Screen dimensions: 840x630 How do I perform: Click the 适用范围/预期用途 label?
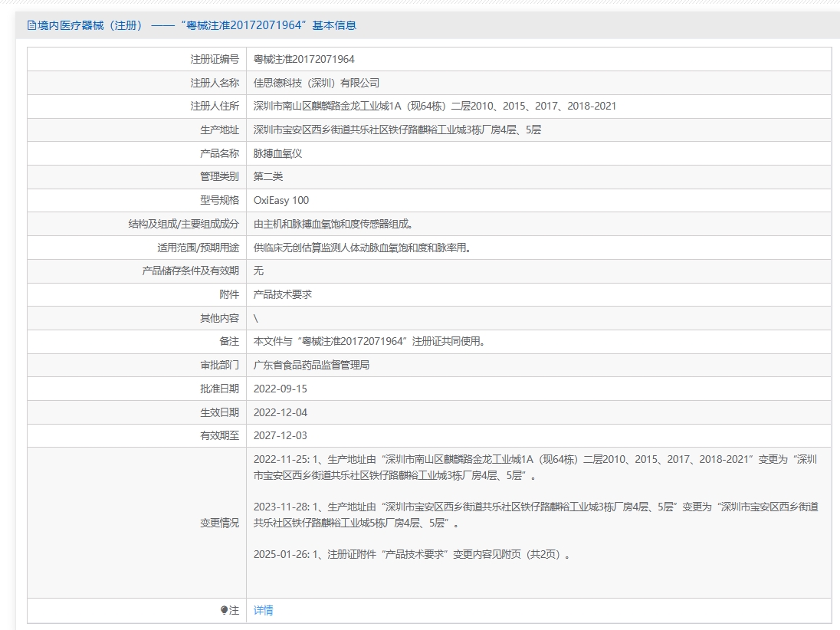(199, 248)
